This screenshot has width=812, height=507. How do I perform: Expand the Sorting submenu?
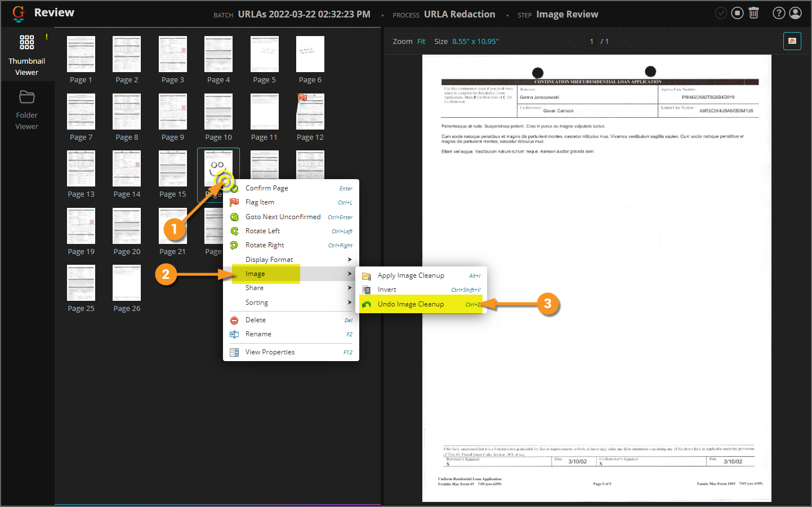pyautogui.click(x=291, y=303)
